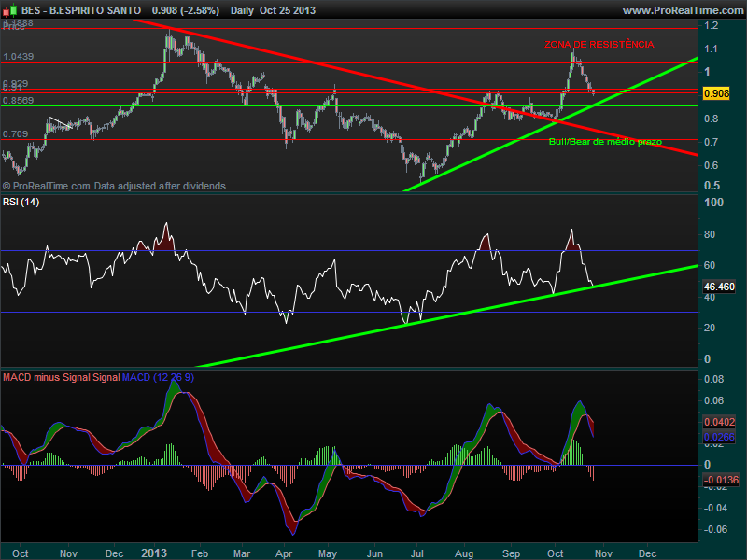Click the 'ZONA DE RESISTÊNCIA' annotation
747x560 pixels.
tap(599, 44)
